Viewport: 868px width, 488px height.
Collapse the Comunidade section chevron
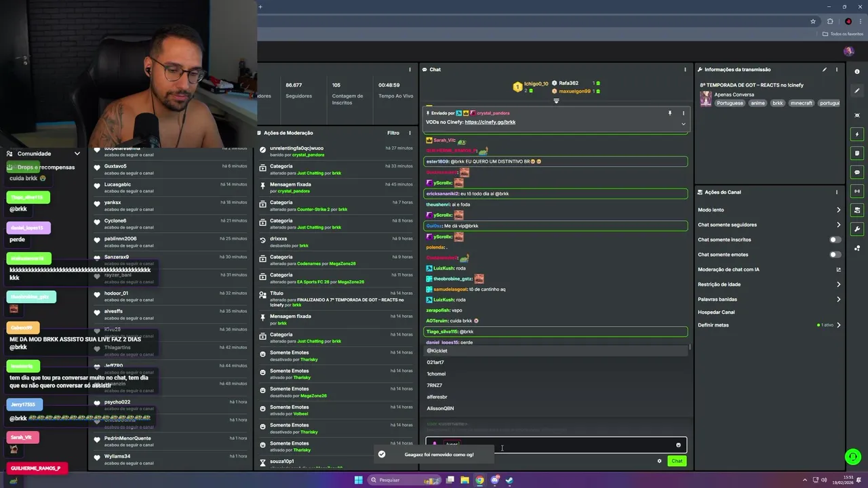pyautogui.click(x=77, y=154)
